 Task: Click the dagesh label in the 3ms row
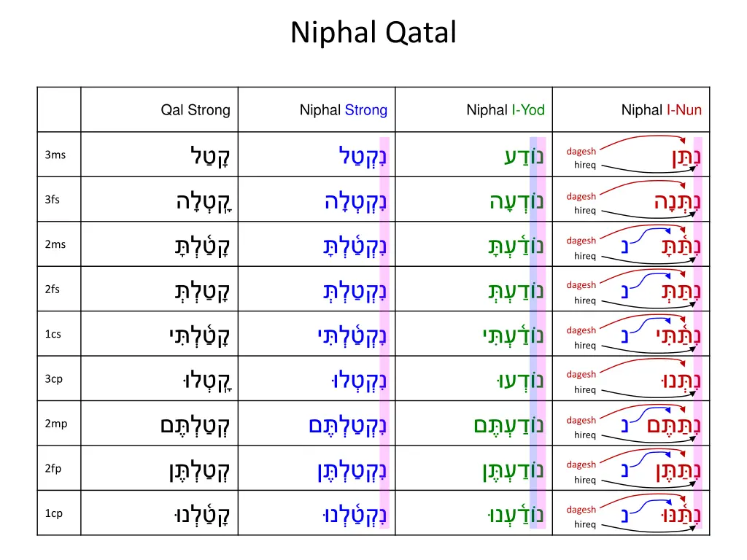581,152
